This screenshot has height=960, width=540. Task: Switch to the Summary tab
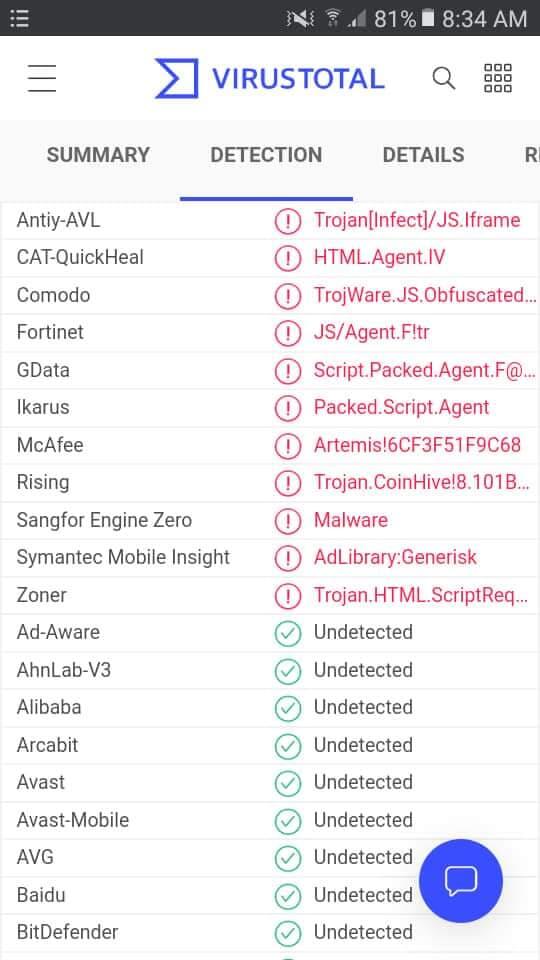98,155
